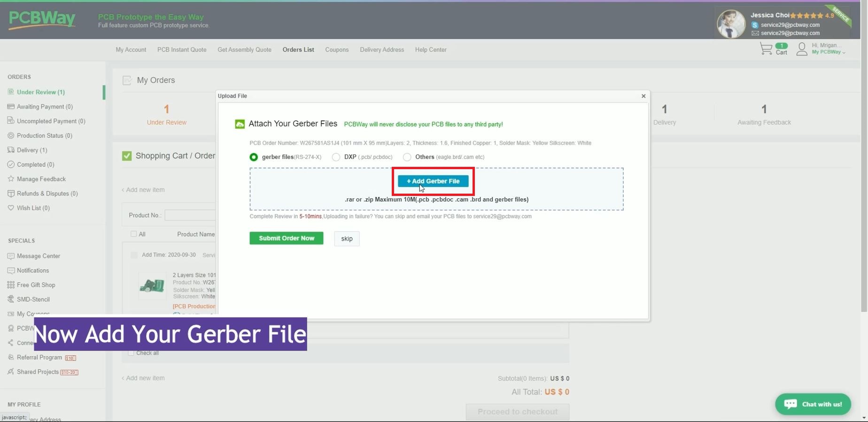Click the Manage Feedback star icon
868x422 pixels.
coord(11,179)
